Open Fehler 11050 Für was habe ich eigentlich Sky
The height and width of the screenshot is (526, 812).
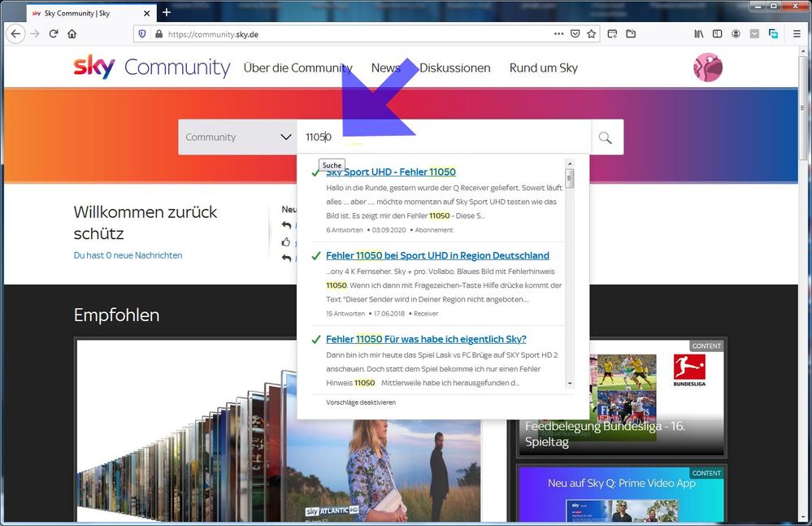(x=426, y=339)
